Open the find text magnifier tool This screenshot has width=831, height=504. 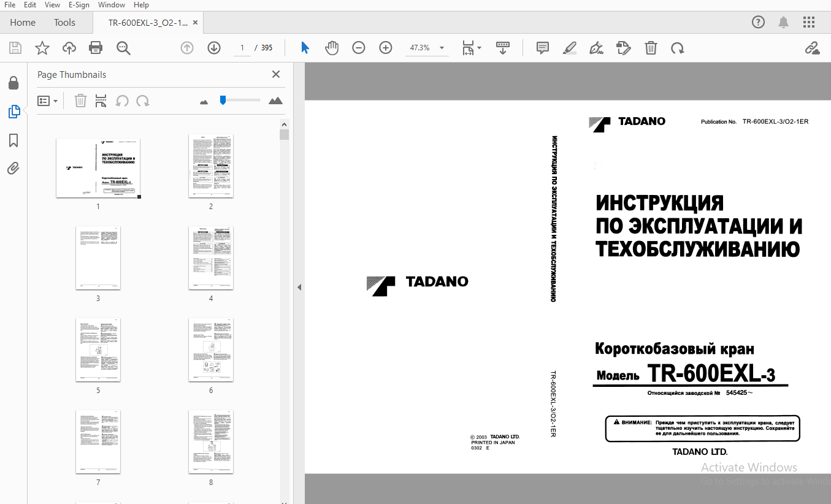tap(124, 48)
